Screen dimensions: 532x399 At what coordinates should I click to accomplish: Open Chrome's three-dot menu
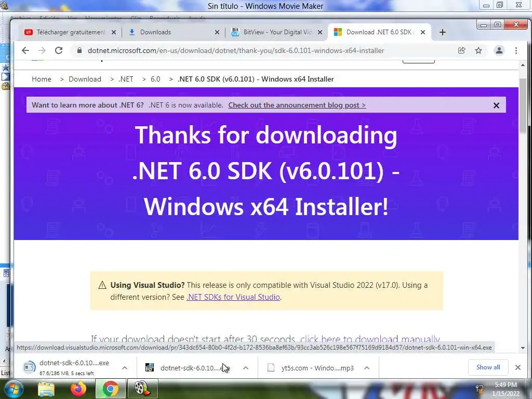point(516,50)
